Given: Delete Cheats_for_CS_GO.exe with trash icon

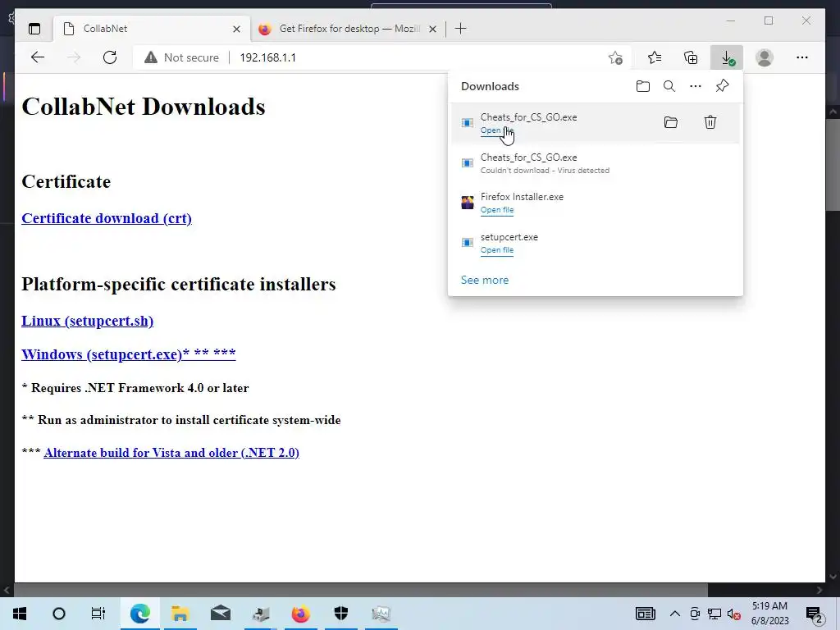Looking at the screenshot, I should tap(710, 122).
